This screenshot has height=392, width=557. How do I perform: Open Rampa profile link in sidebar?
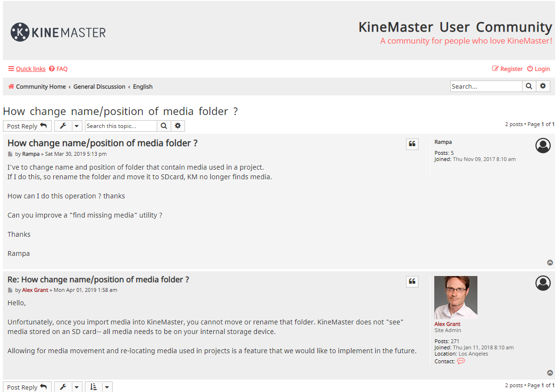(443, 142)
